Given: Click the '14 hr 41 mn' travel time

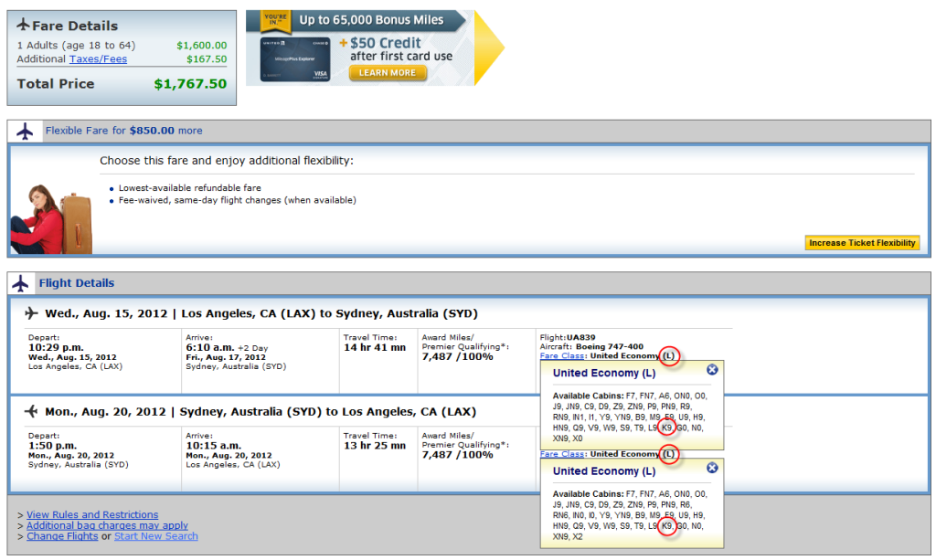Looking at the screenshot, I should [375, 348].
